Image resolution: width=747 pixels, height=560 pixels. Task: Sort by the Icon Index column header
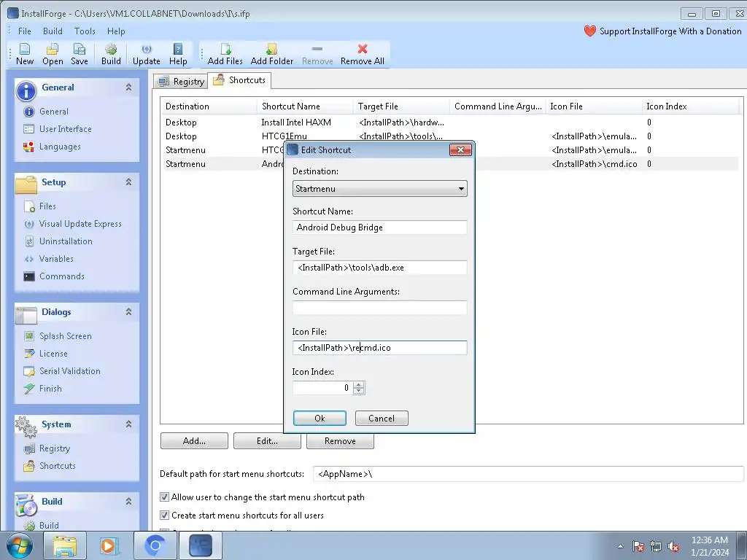tap(690, 106)
